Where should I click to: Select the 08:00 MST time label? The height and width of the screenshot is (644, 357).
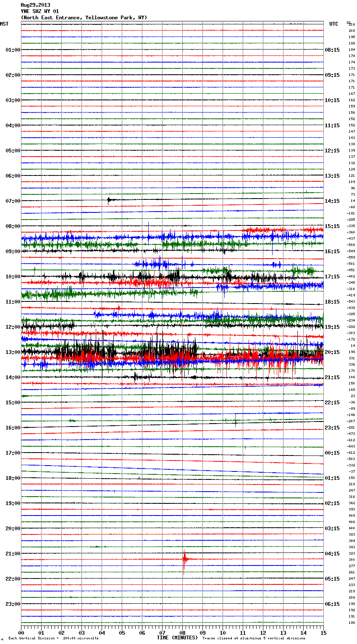click(x=13, y=226)
